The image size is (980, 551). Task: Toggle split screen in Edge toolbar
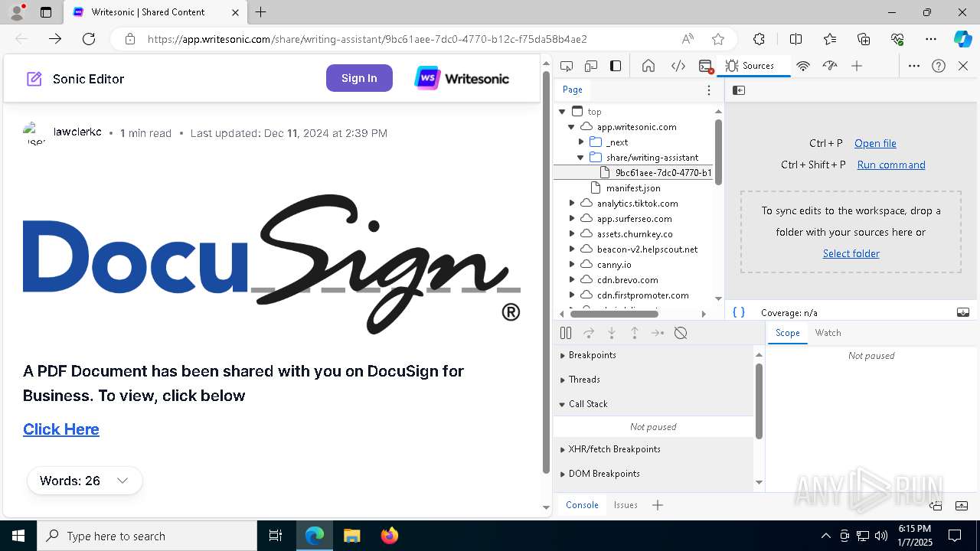795,39
